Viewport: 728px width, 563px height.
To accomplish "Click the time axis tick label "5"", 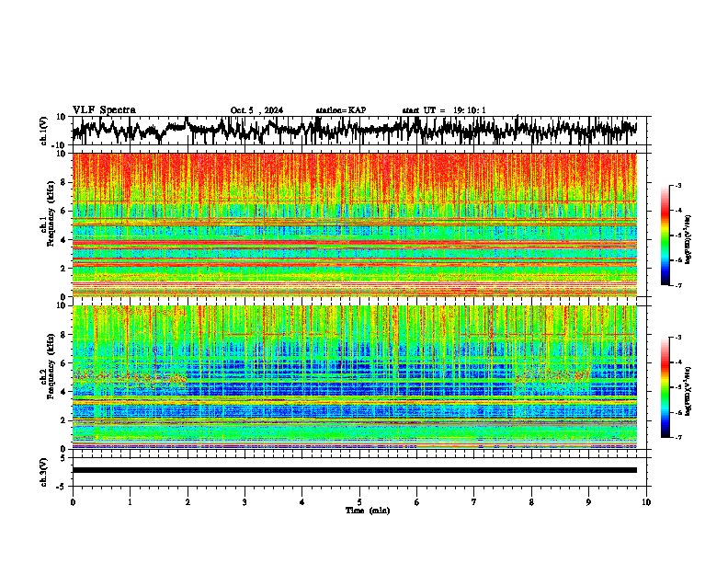I will pyautogui.click(x=359, y=502).
